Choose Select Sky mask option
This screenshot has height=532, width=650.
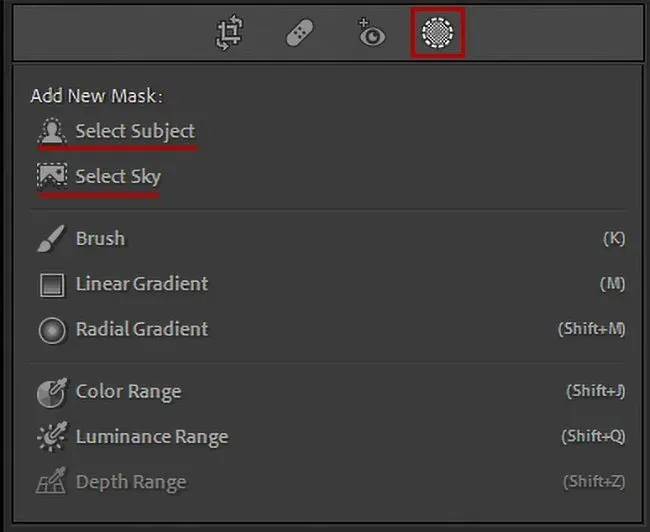[x=118, y=176]
